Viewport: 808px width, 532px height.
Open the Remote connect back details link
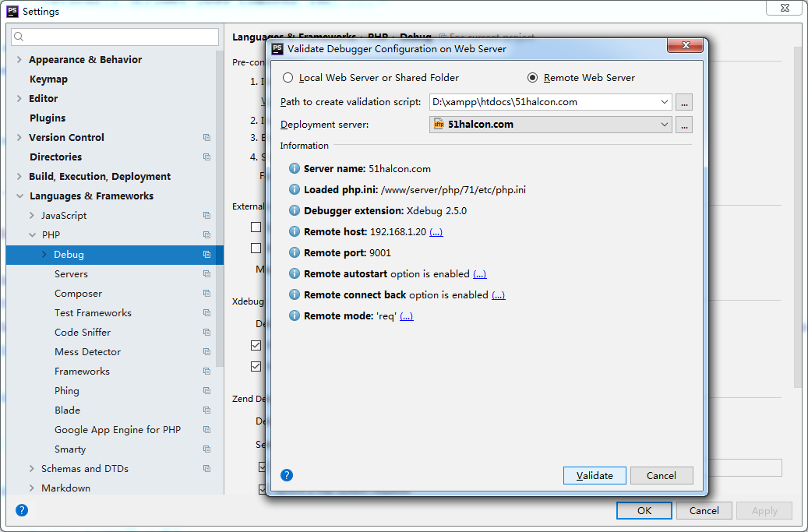pos(499,295)
